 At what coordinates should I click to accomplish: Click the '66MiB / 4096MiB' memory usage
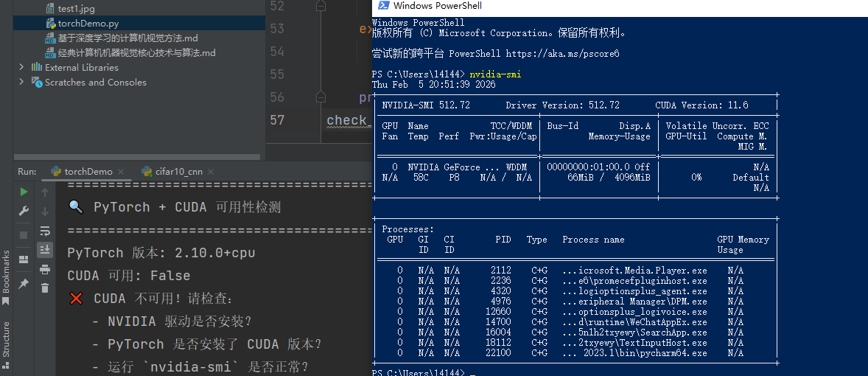click(609, 178)
